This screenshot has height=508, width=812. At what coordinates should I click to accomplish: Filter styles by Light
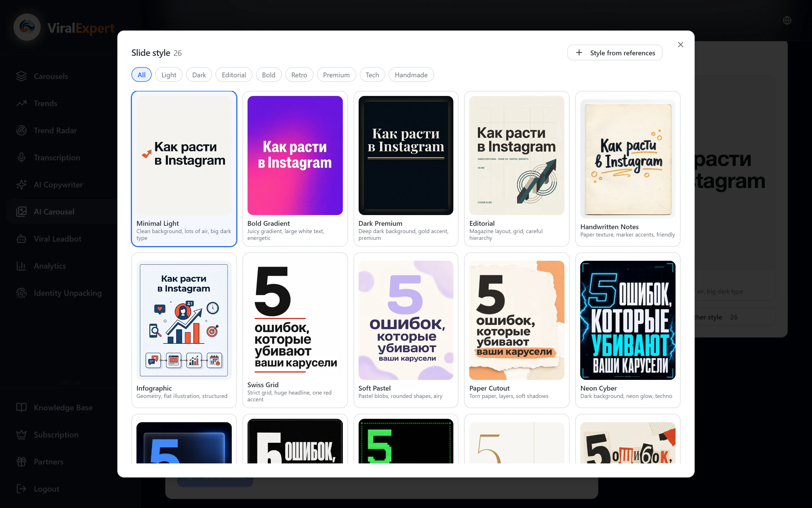click(x=169, y=75)
